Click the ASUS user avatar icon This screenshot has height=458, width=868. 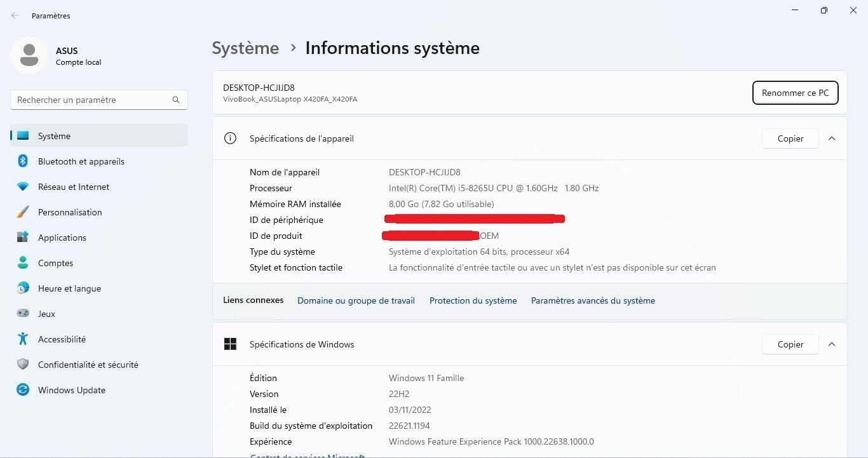pos(29,55)
